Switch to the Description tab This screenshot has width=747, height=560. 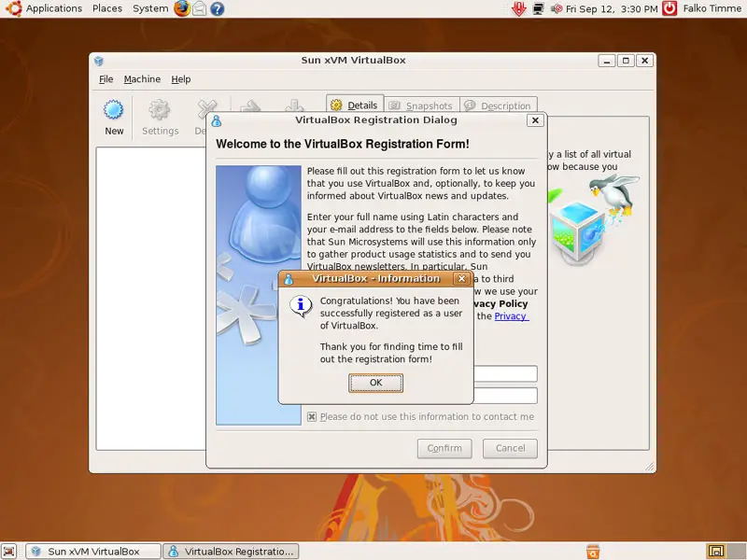(x=499, y=105)
